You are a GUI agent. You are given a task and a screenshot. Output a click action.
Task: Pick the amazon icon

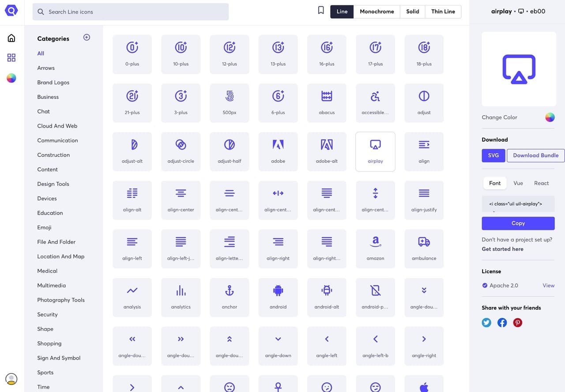pyautogui.click(x=375, y=249)
